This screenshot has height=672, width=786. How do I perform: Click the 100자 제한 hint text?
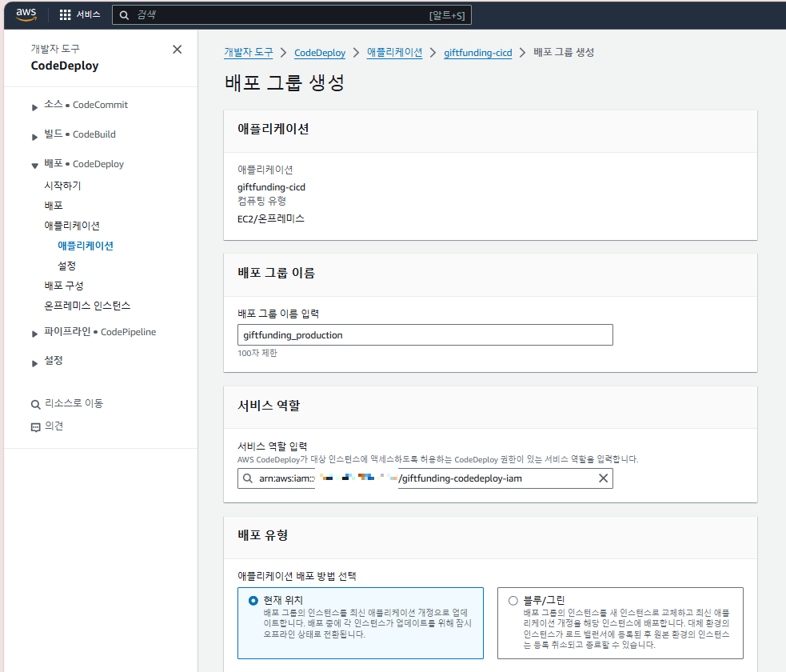click(257, 353)
